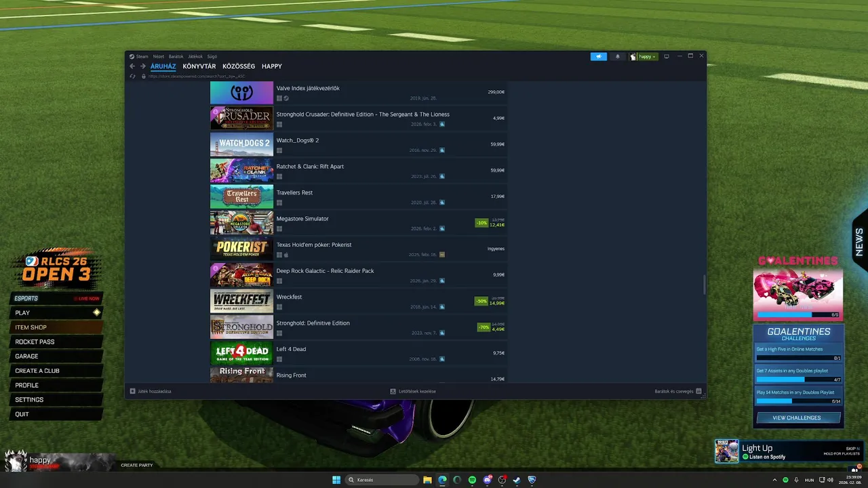Switch to the KÖNYVTÁR tab

[199, 66]
